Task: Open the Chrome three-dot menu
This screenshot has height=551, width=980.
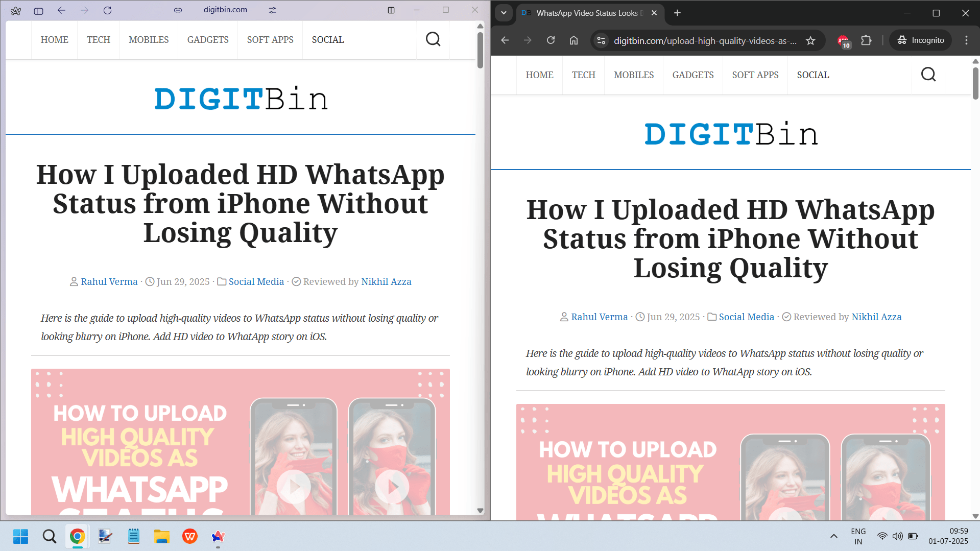Action: pos(966,40)
